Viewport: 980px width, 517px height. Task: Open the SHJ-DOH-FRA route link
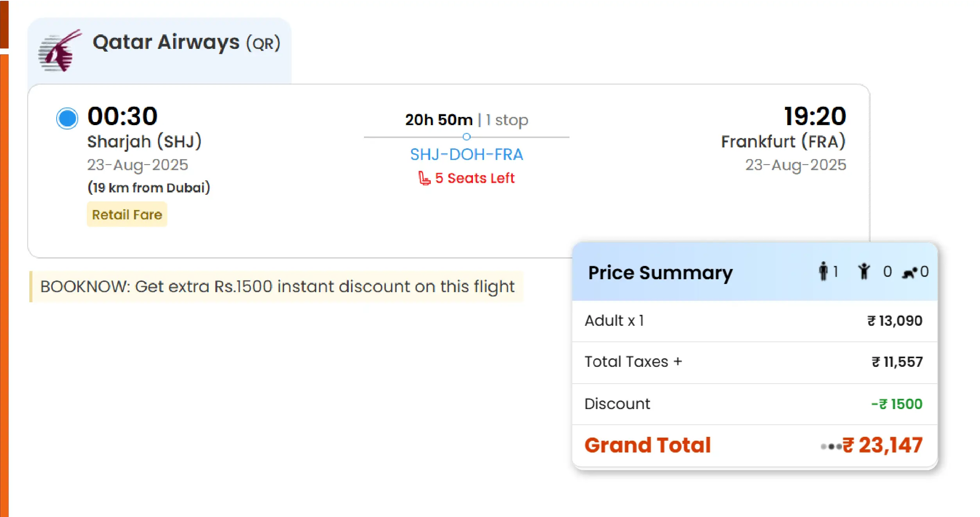tap(466, 155)
